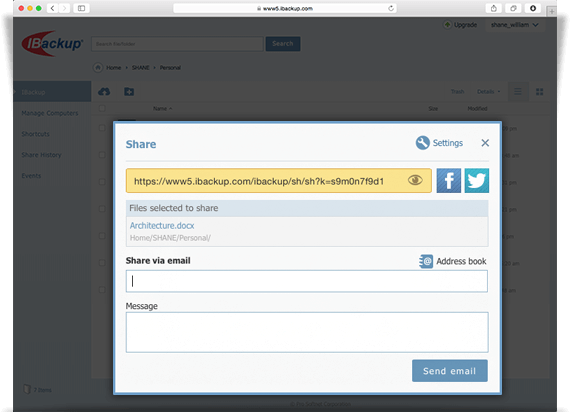
Task: Go to Home breadcrumb icon
Action: pyautogui.click(x=98, y=68)
